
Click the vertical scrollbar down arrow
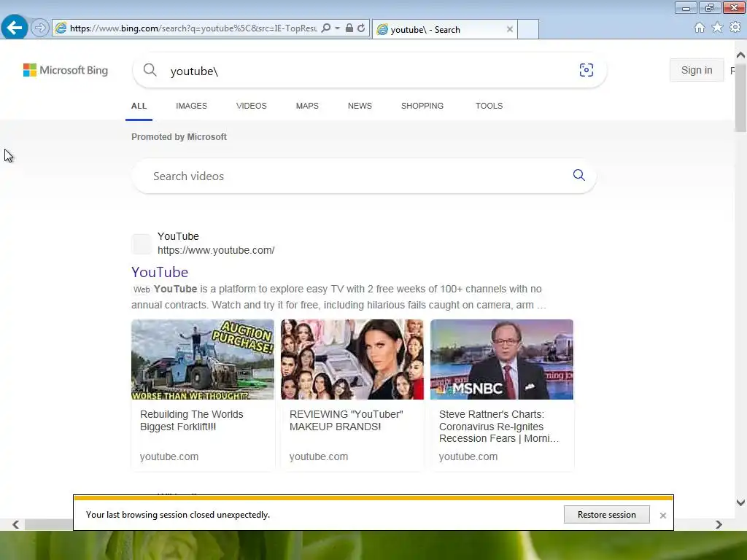740,502
